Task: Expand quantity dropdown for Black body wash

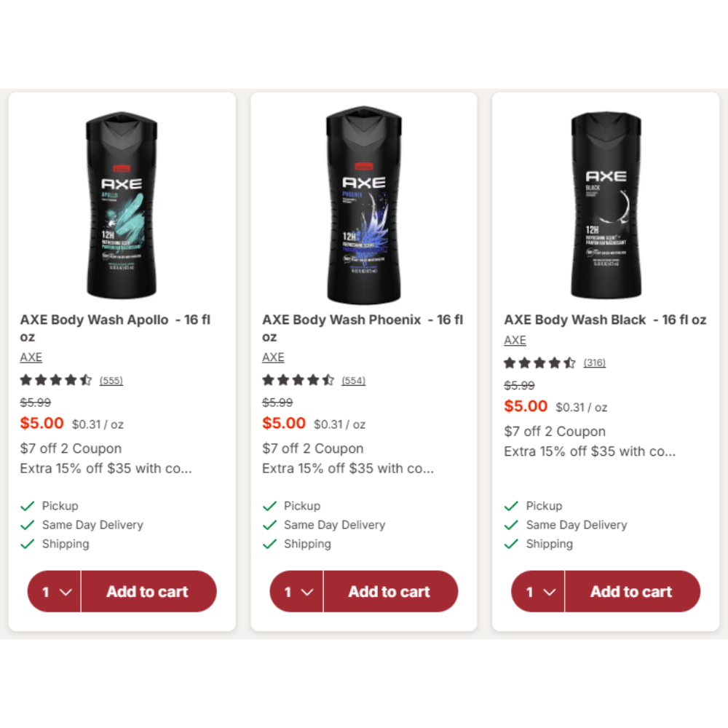Action: [539, 591]
